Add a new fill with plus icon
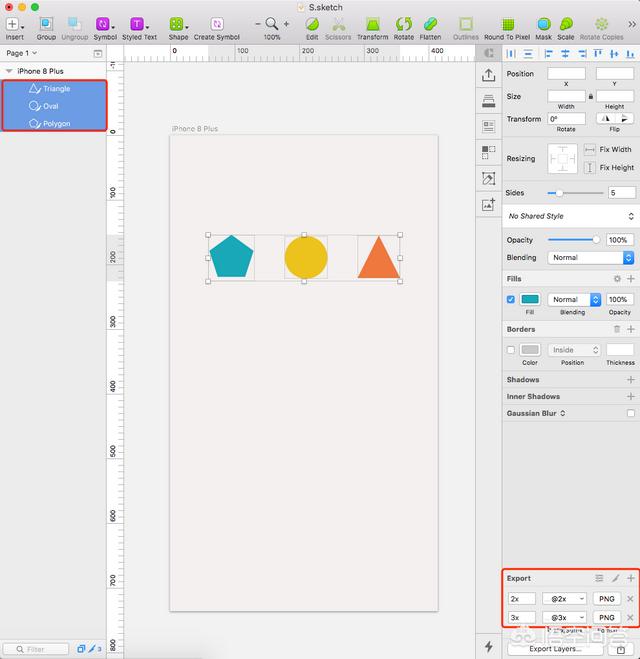The width and height of the screenshot is (640, 659). coord(631,279)
